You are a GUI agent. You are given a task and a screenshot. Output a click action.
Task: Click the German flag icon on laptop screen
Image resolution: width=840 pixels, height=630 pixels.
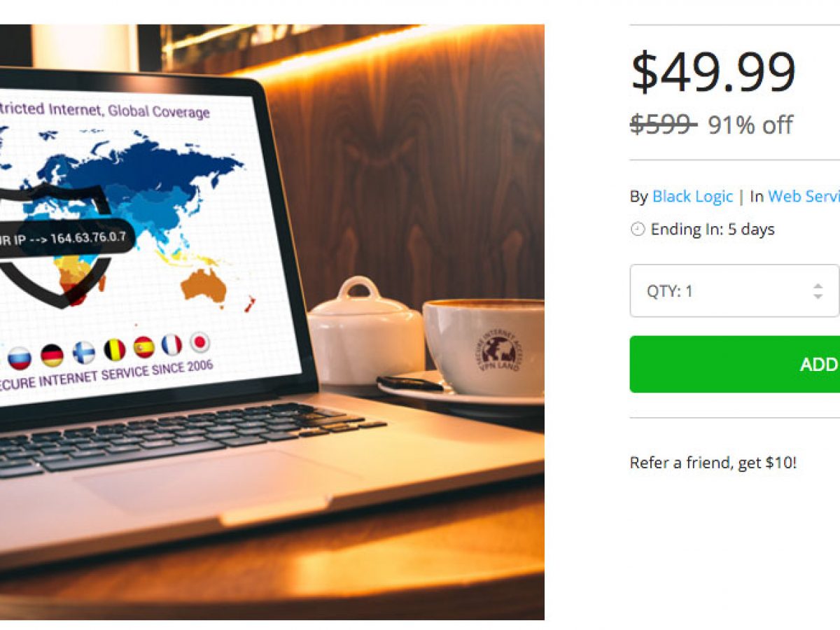pos(52,356)
